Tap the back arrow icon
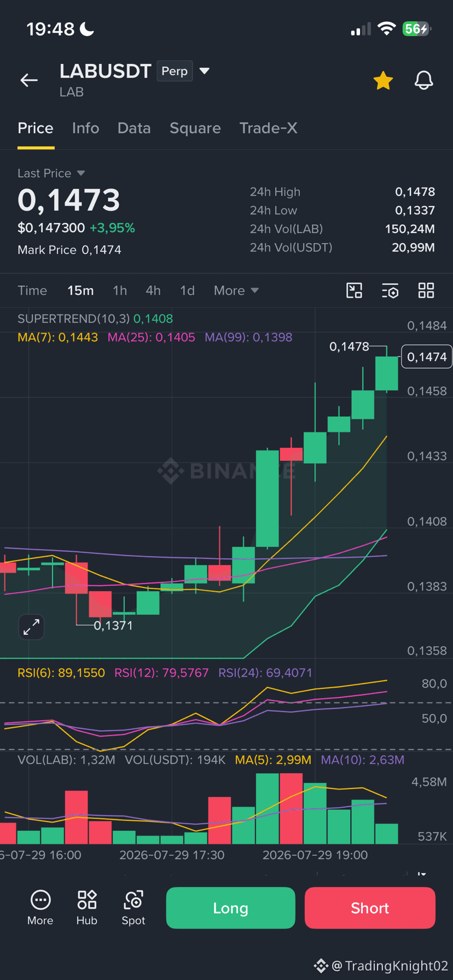 pyautogui.click(x=29, y=80)
